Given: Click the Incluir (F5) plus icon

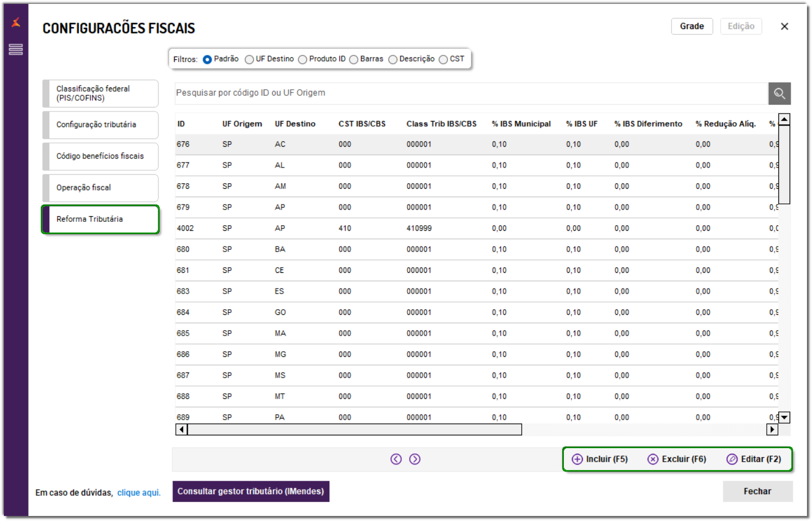Looking at the screenshot, I should tap(577, 459).
